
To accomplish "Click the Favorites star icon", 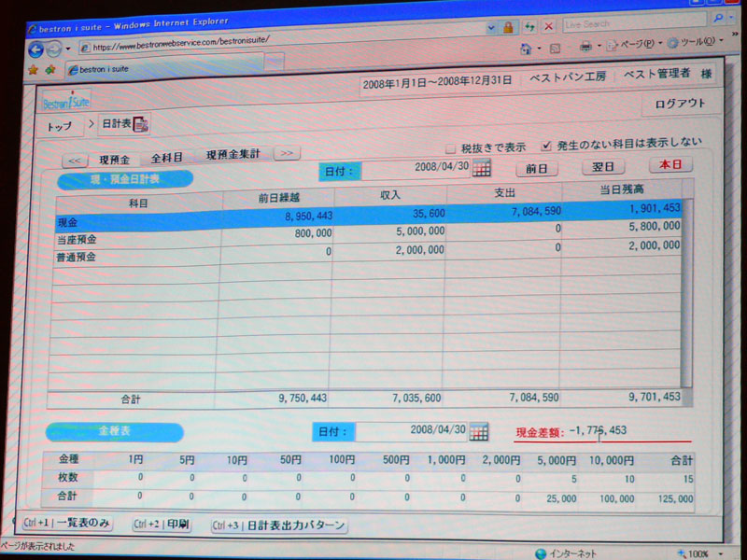I will tap(33, 70).
